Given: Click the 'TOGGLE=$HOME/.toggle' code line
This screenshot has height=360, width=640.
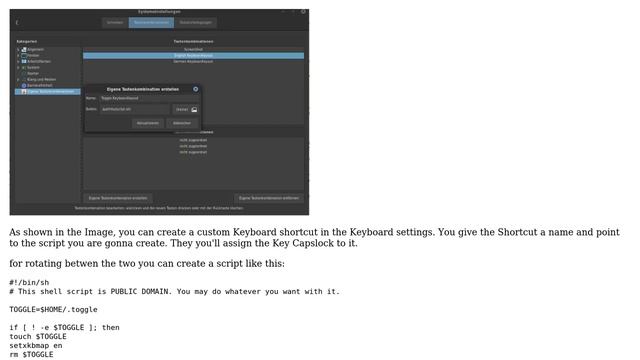Looking at the screenshot, I should [x=53, y=309].
